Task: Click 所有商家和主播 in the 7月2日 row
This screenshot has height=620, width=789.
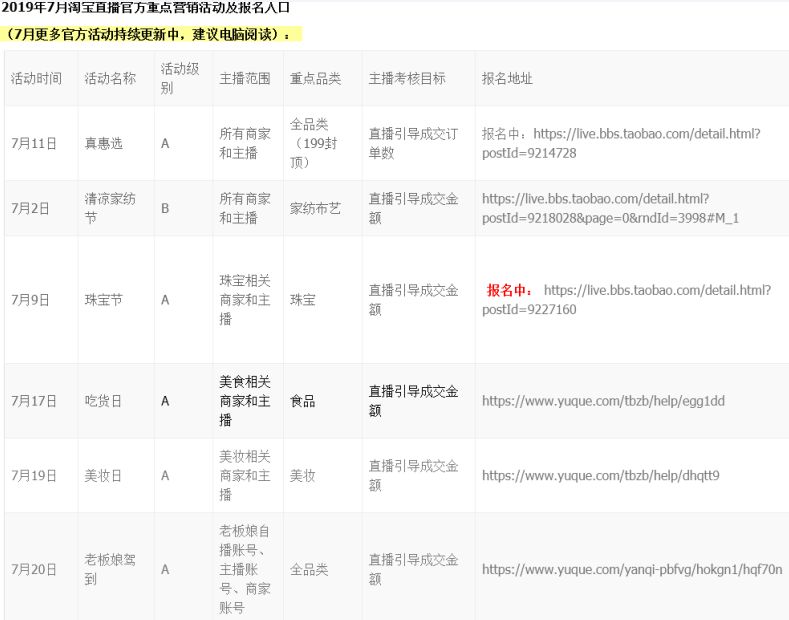Action: [245, 208]
